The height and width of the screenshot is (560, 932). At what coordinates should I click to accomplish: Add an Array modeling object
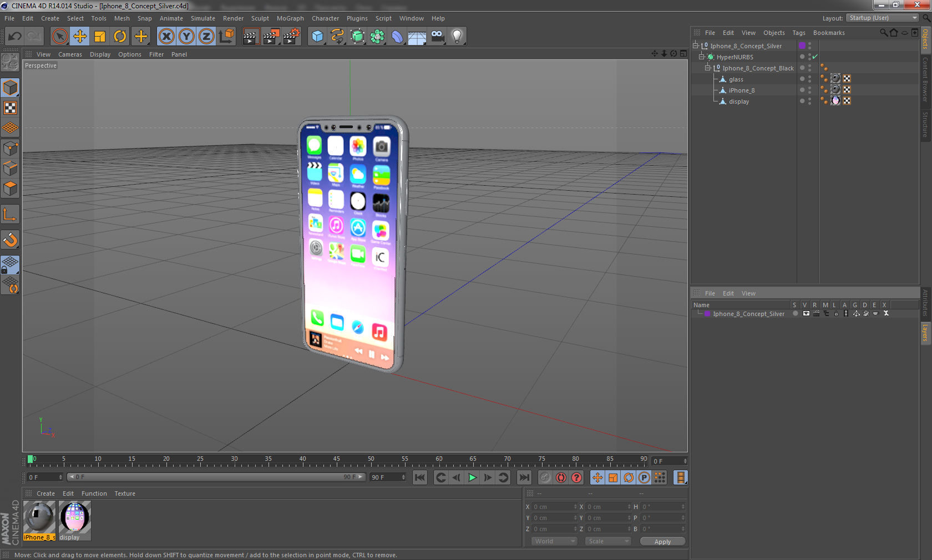click(377, 37)
